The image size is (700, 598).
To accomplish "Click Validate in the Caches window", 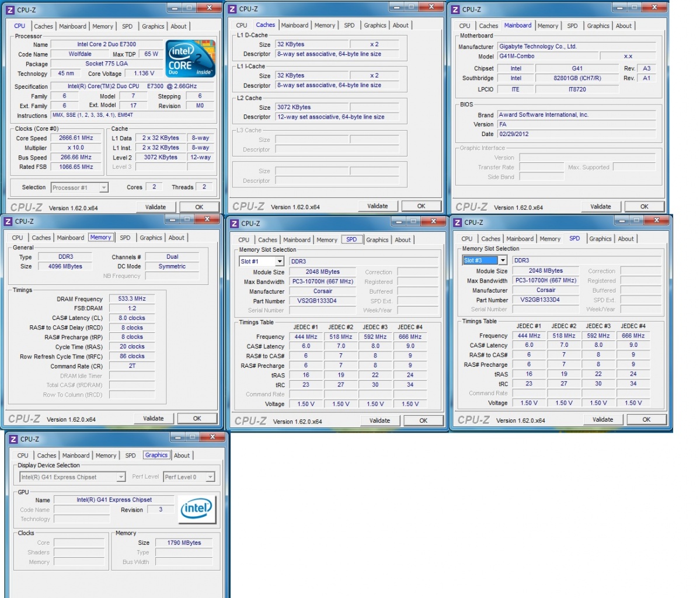I will [378, 206].
